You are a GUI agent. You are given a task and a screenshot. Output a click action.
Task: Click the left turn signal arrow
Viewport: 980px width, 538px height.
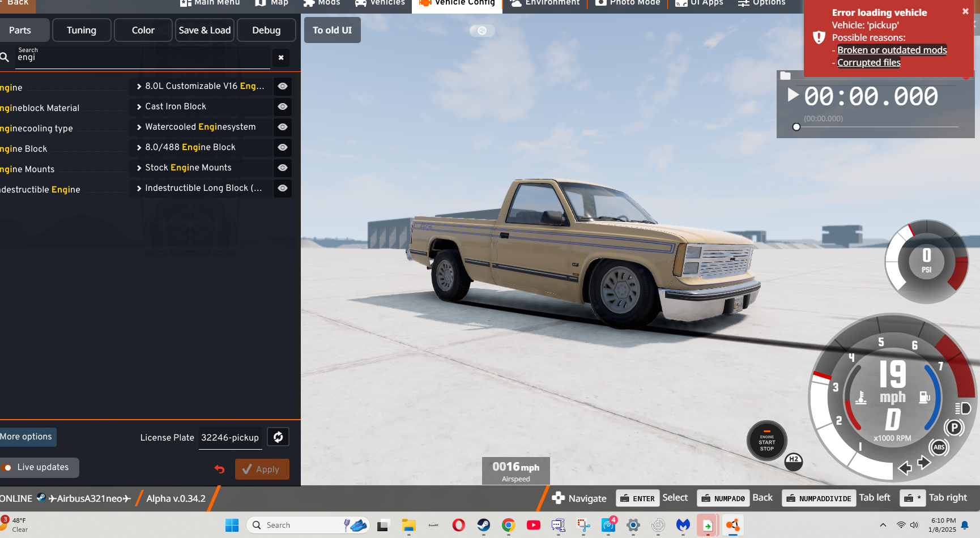(x=905, y=467)
